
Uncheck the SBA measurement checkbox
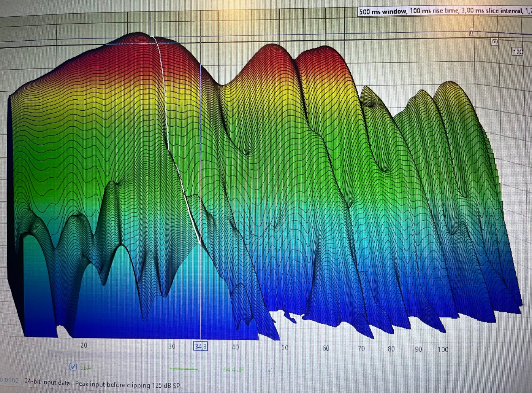click(x=73, y=367)
